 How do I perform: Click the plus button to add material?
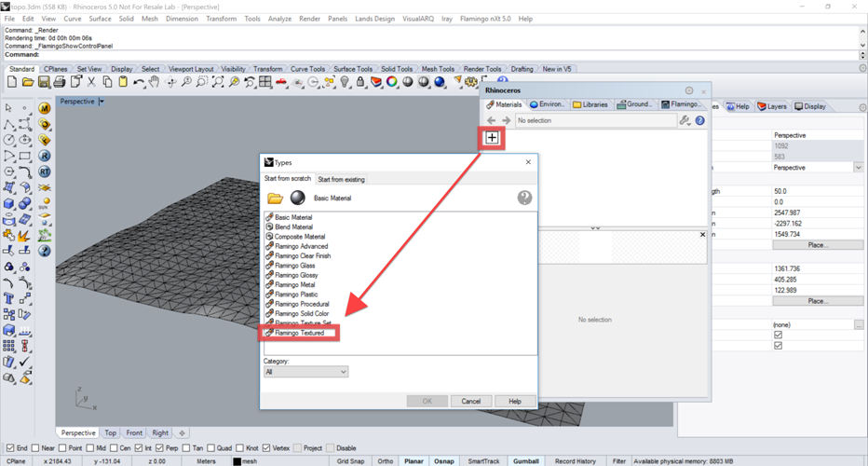492,137
